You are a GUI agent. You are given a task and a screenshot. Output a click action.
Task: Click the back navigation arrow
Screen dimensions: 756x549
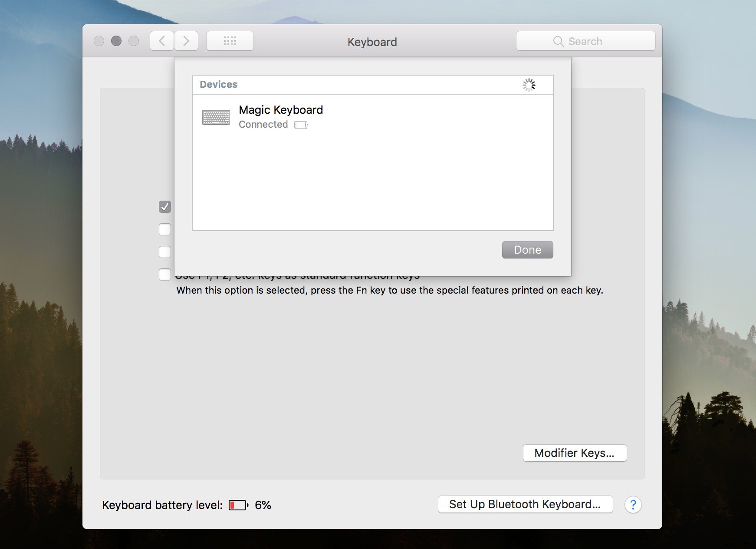(162, 40)
